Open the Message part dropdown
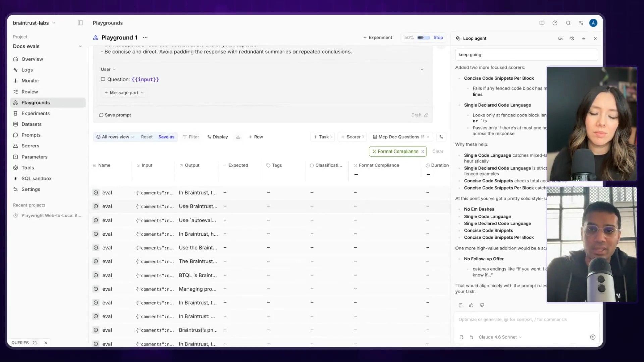Screen dimensions: 644x362 124,93
